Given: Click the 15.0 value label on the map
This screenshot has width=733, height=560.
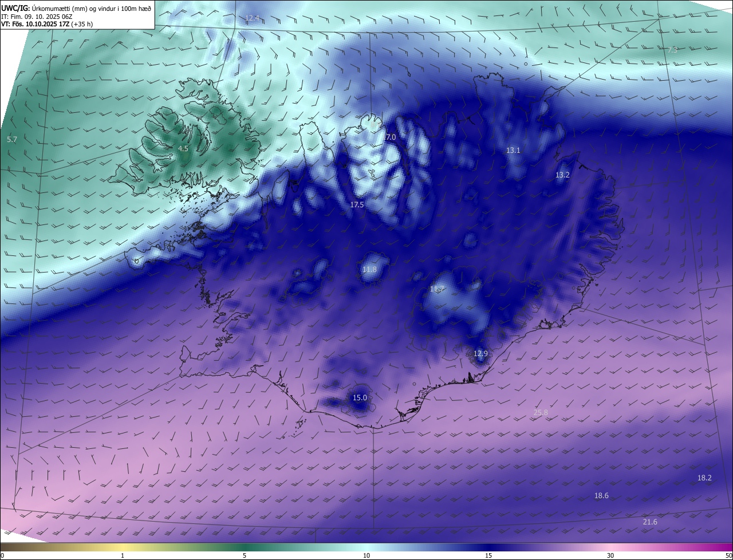Looking at the screenshot, I should click(359, 397).
